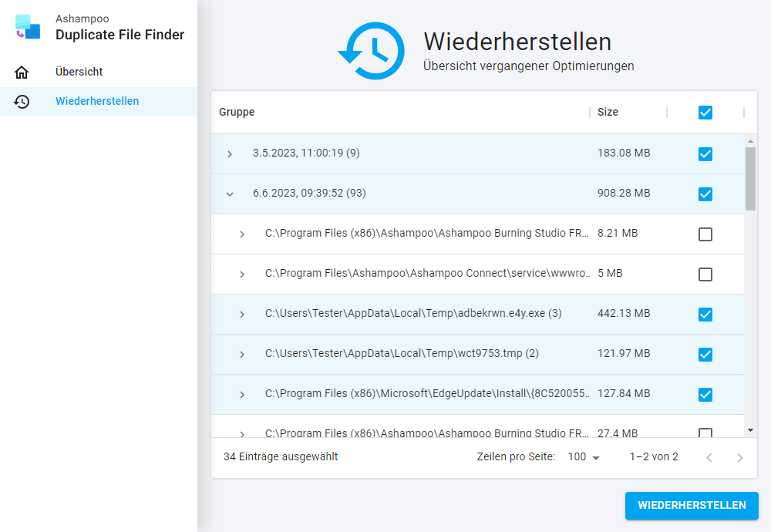This screenshot has height=532, width=771.
Task: Click the 121.97 MB size value
Action: 624,354
